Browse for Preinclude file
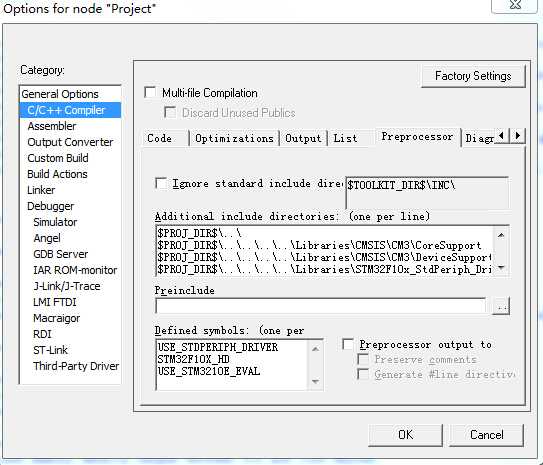 (501, 306)
